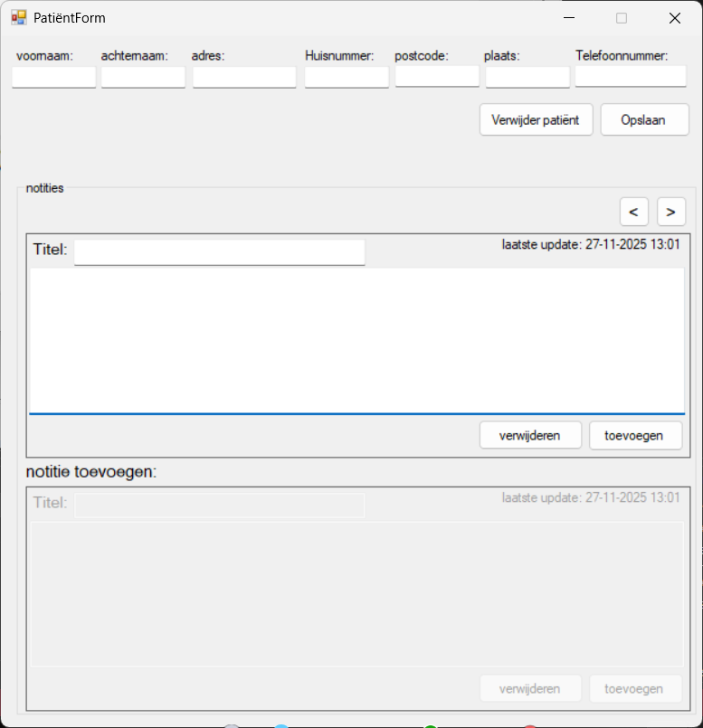Click inside the active note text area
This screenshot has height=728, width=703.
pyautogui.click(x=356, y=340)
